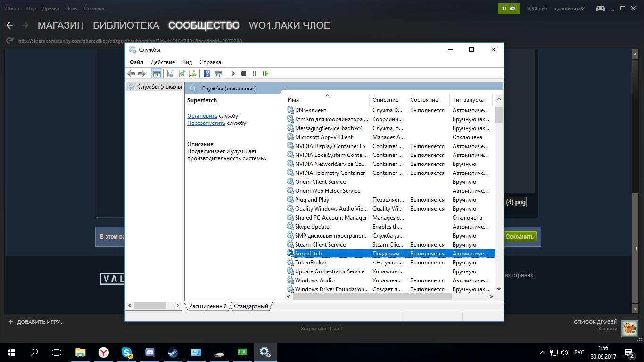Click the Start Service play icon
644x362 pixels.
pos(233,74)
